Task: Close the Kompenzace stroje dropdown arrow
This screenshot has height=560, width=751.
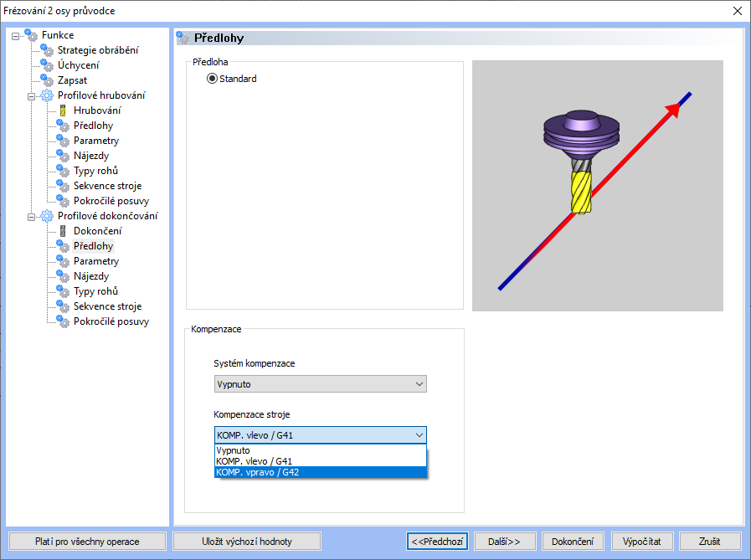Action: (419, 435)
